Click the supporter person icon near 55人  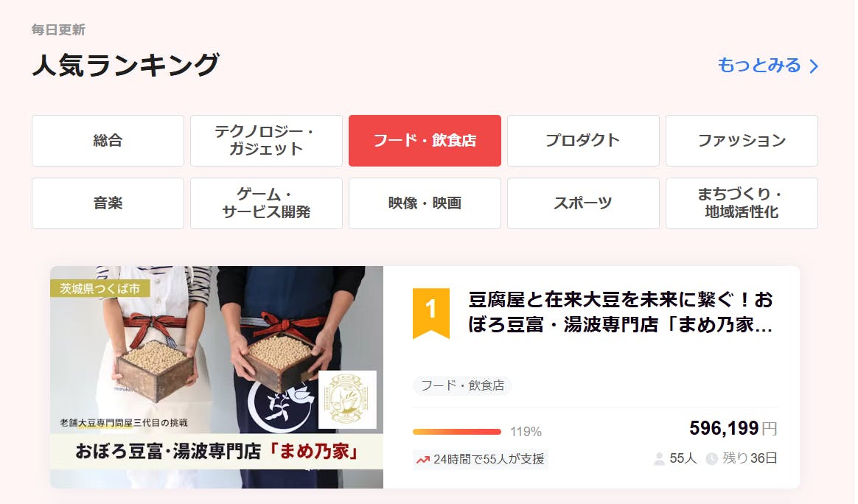660,458
